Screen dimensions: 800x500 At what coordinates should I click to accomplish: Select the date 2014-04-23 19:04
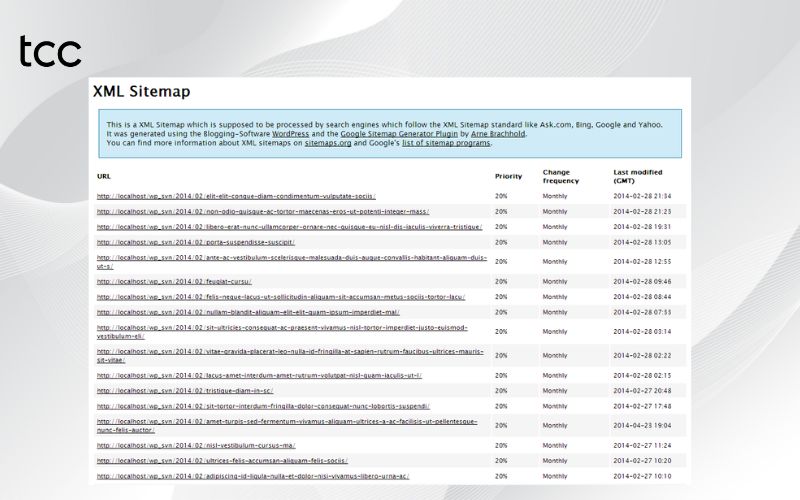click(642, 425)
